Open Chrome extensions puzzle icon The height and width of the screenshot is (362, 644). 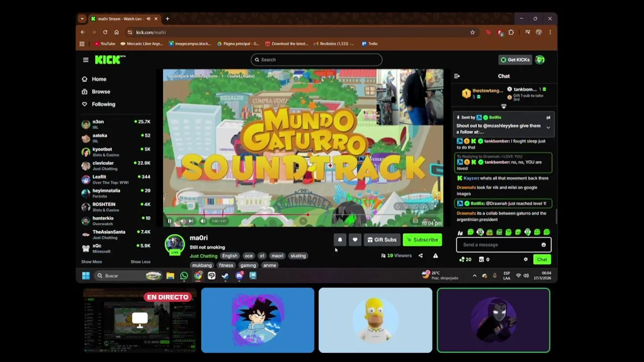[511, 32]
